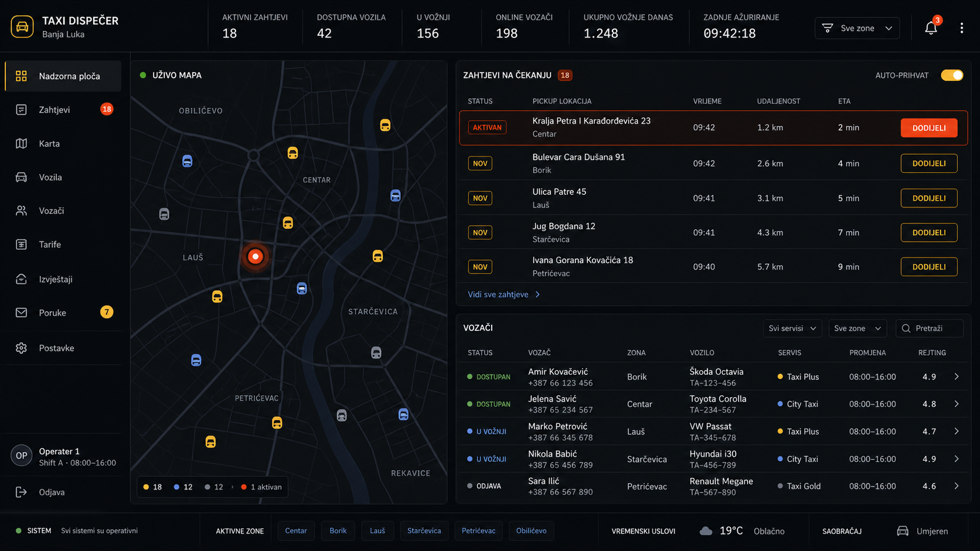
Task: Click the Odjava logout icon
Action: (x=21, y=492)
